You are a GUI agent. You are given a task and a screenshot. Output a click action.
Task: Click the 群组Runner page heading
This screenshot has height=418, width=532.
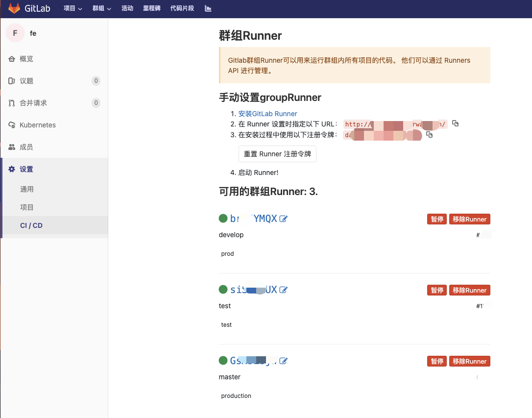point(250,36)
